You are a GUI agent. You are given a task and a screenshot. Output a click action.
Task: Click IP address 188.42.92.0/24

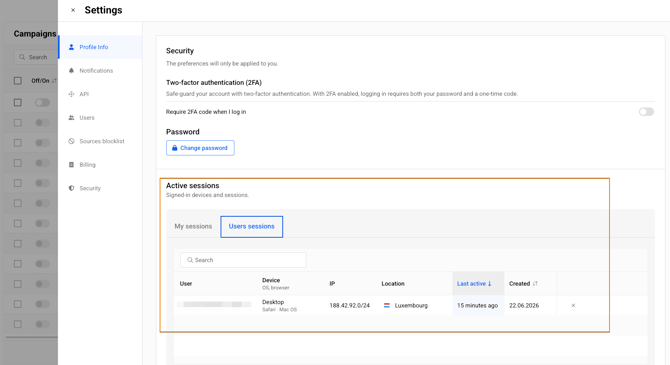pyautogui.click(x=350, y=306)
